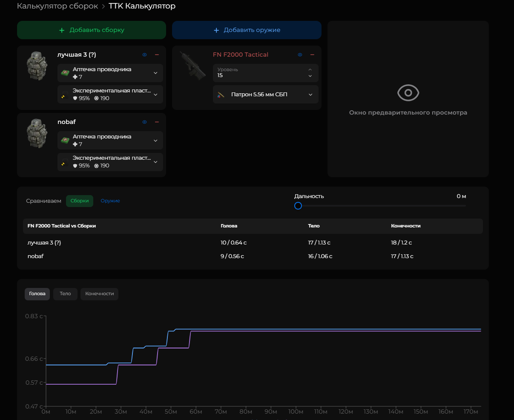Screen dimensions: 514x420
Task: Click the 5.56 mm СБП ammo icon
Action: (220, 95)
